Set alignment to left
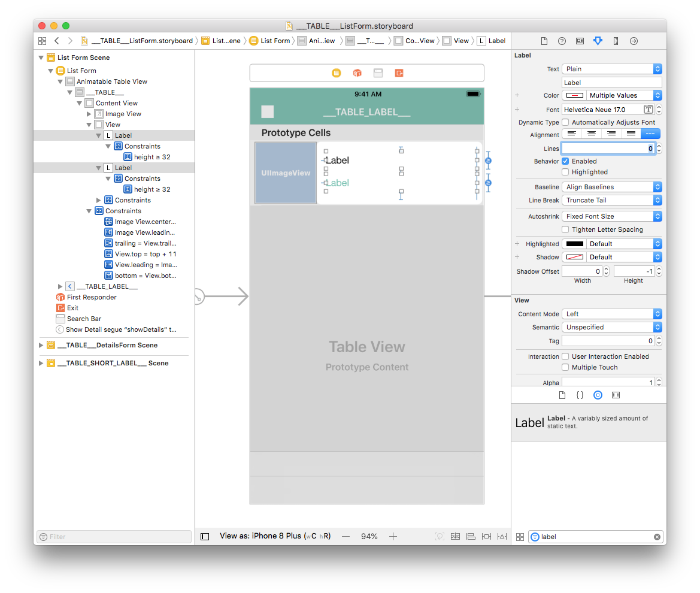Screen dimensions: 700x593 [572, 134]
